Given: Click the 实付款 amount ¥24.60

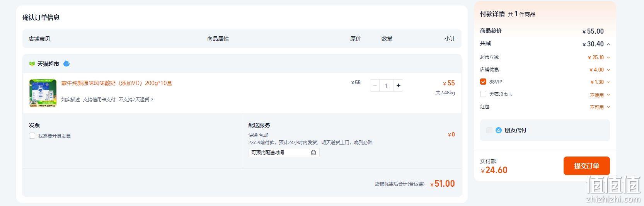Looking at the screenshot, I should point(494,170).
